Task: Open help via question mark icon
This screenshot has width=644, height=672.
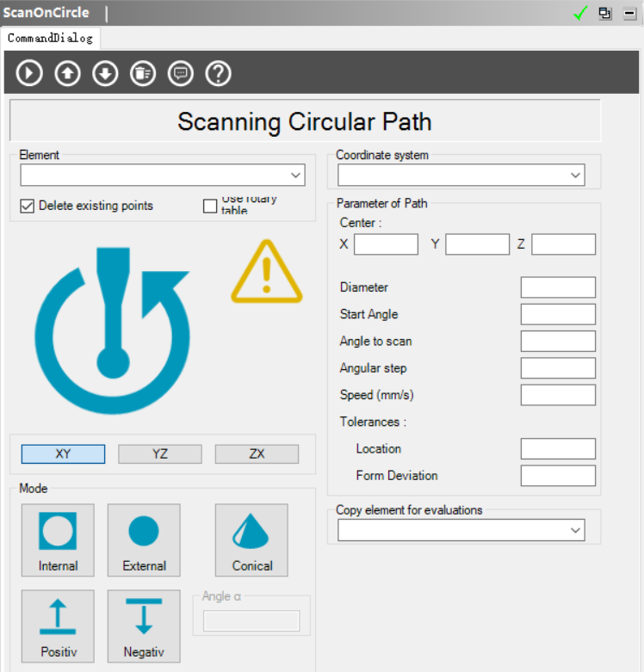Action: point(219,74)
